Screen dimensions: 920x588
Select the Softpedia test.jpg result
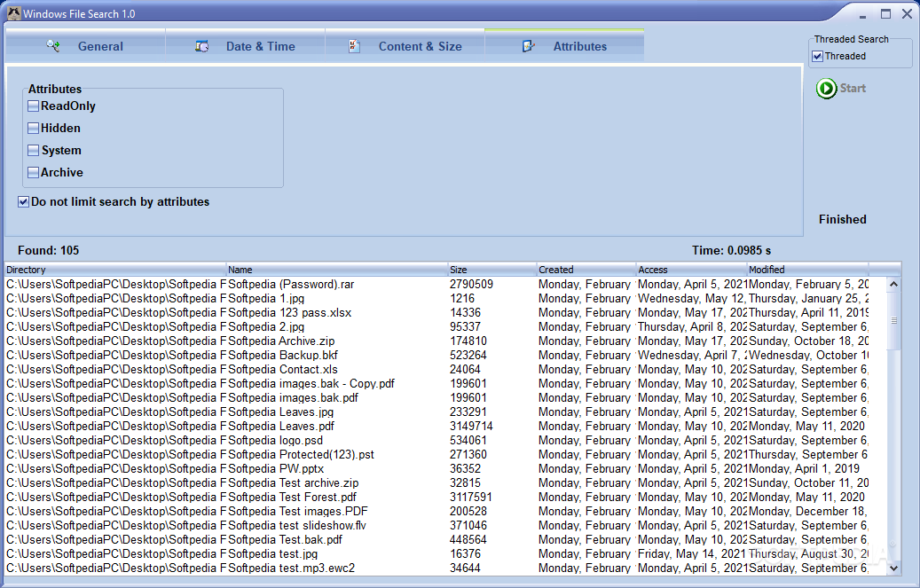click(x=437, y=553)
